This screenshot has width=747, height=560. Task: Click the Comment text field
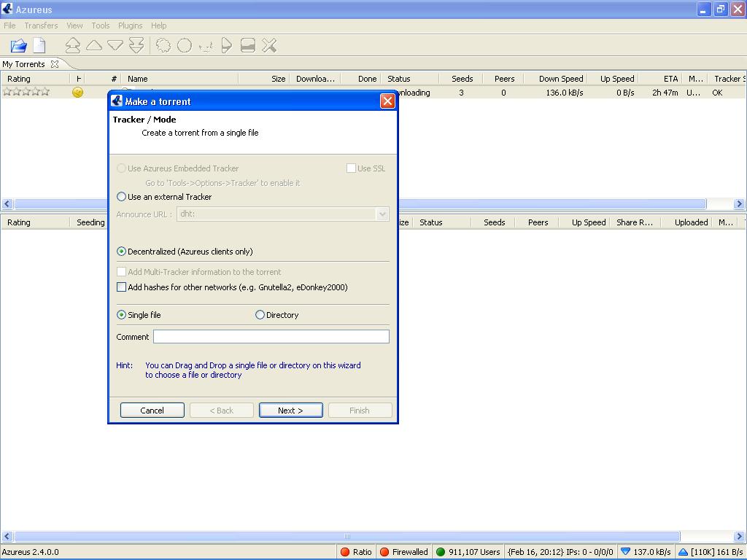[271, 337]
